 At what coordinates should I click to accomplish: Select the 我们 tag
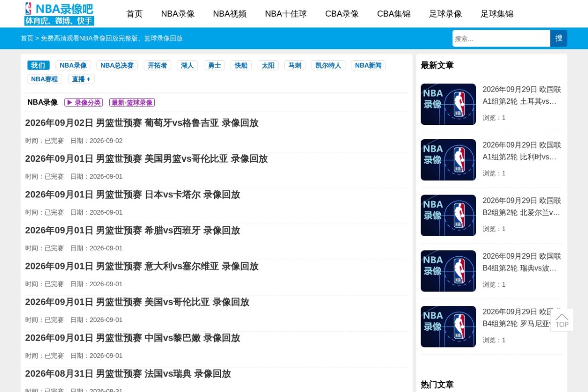click(x=38, y=65)
